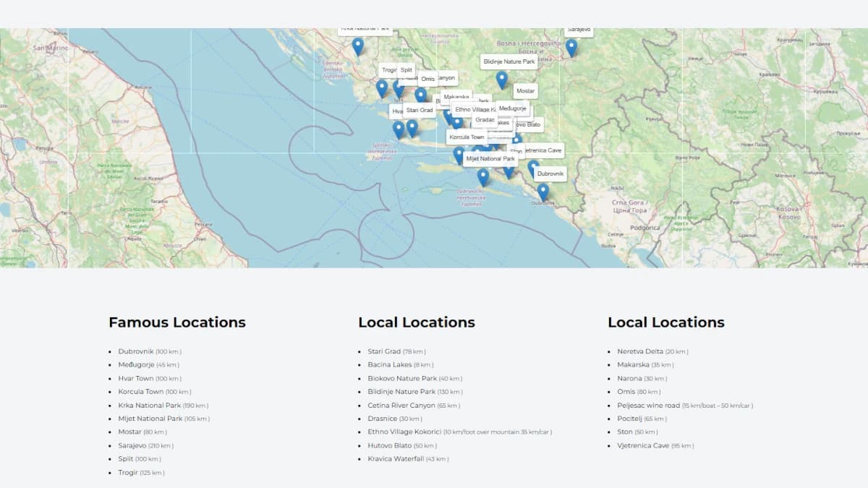
Task: Click Neretva Delta list entry
Action: [640, 351]
